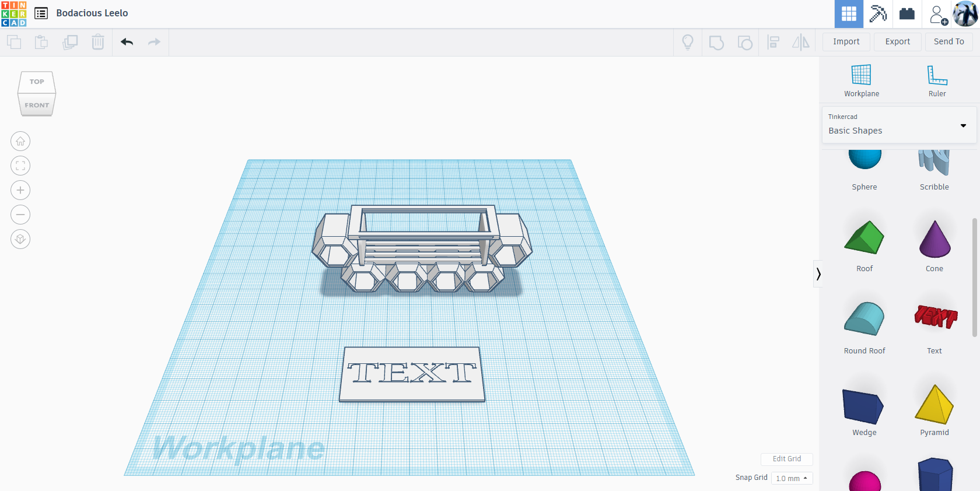
Task: Click the Edit Grid button
Action: (x=787, y=459)
